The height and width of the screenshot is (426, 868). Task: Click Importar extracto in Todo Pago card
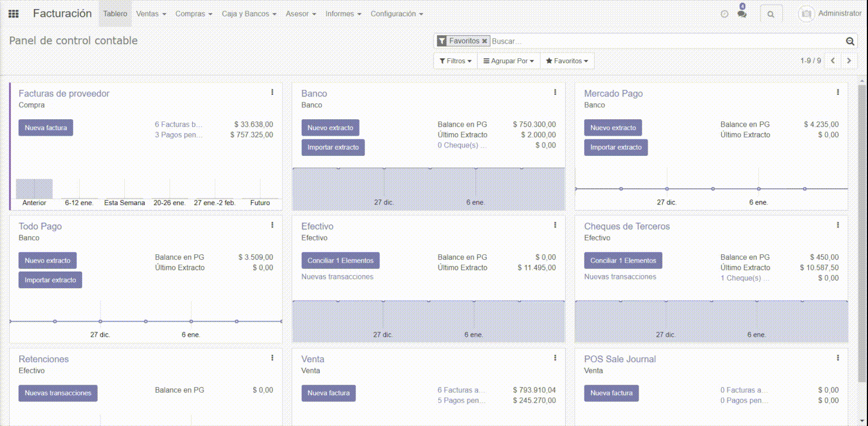[50, 280]
